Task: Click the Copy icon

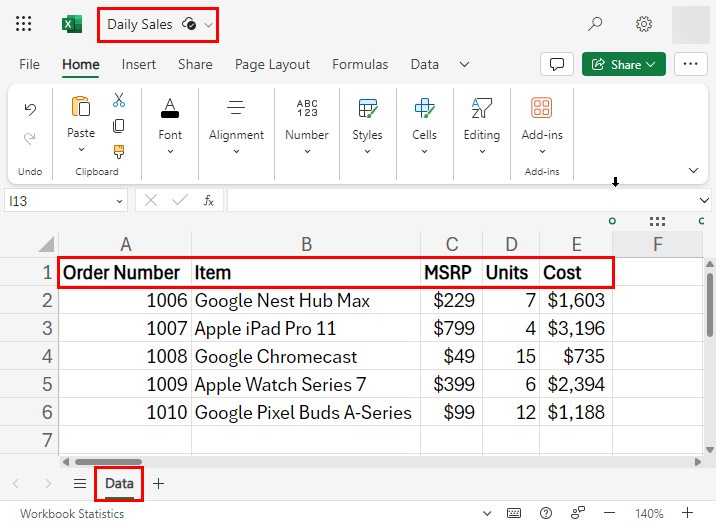Action: pos(119,126)
